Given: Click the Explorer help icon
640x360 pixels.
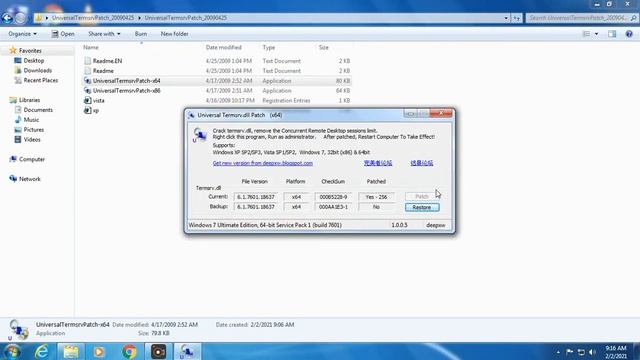Looking at the screenshot, I should pyautogui.click(x=629, y=34).
